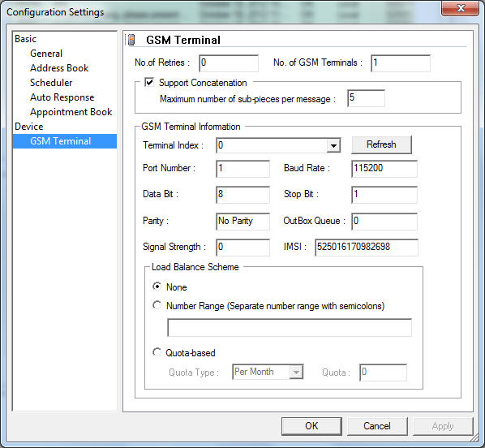This screenshot has width=485, height=448.
Task: Select the None load balance option
Action: coord(157,286)
